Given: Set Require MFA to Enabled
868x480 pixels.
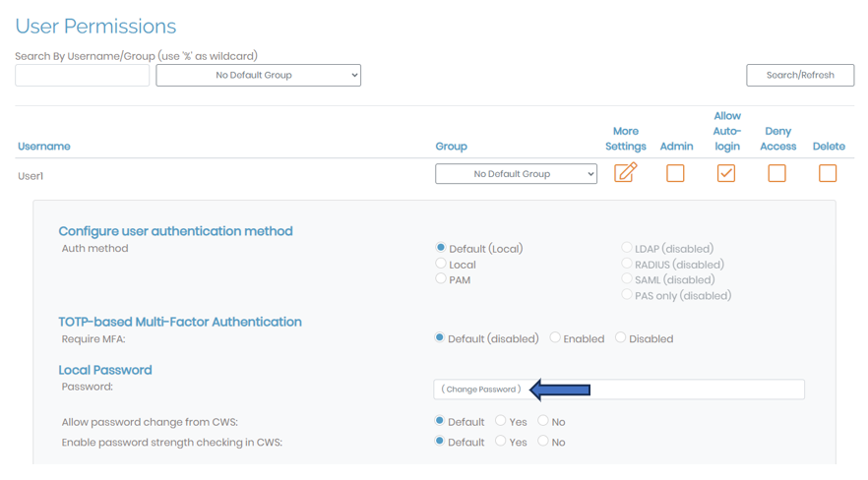Looking at the screenshot, I should point(555,337).
